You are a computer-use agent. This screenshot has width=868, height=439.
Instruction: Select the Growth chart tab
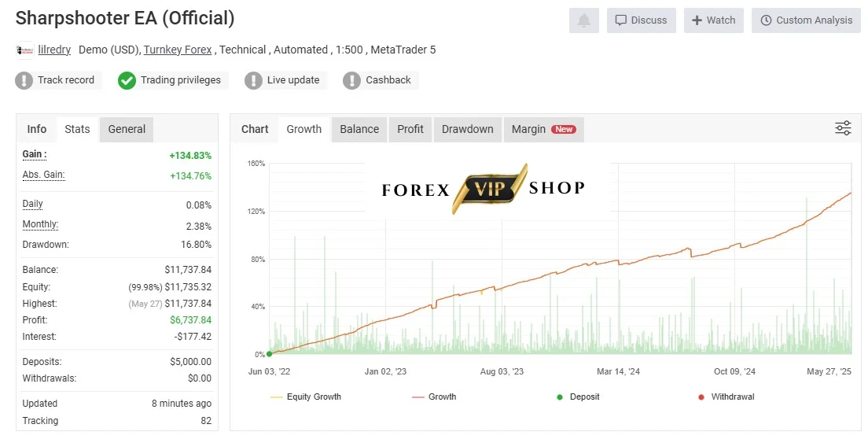click(x=304, y=129)
